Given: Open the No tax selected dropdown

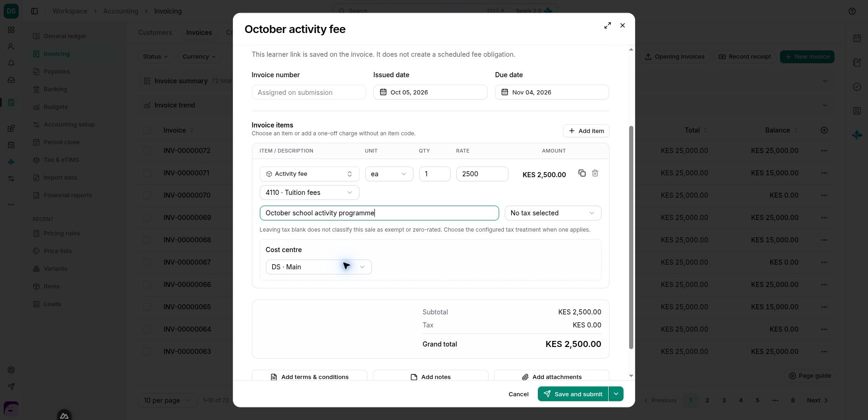Looking at the screenshot, I should (x=553, y=213).
